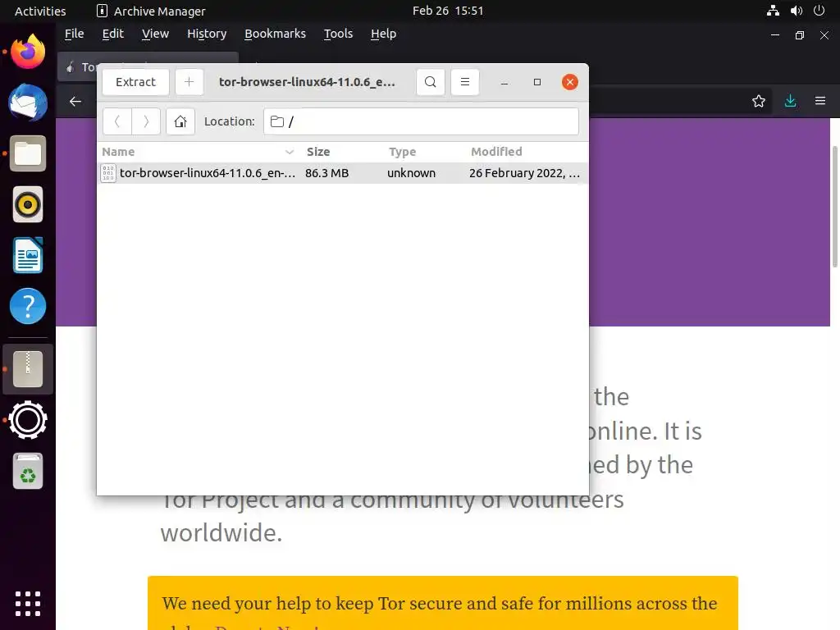Open the Firefox Help menu
This screenshot has height=630, width=840.
384,34
